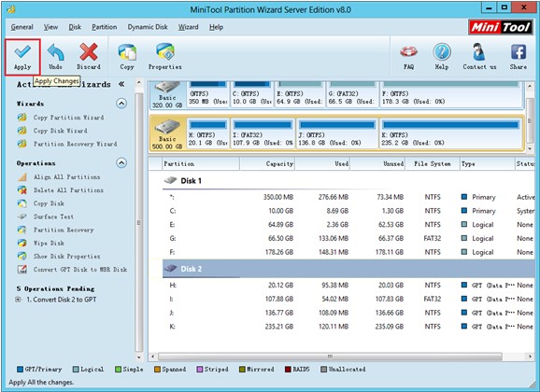Screen dimensions: 540x392
Task: Open the Wizard menu
Action: tap(188, 27)
